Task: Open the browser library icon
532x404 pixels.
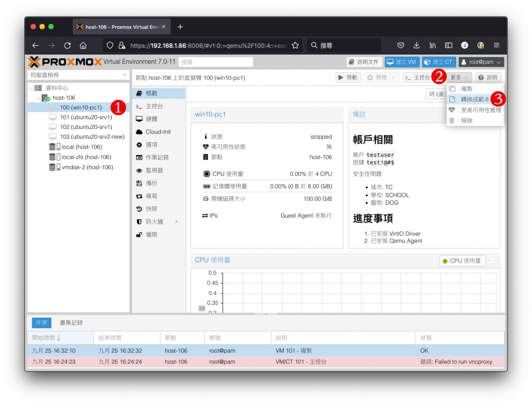Action: 433,45
